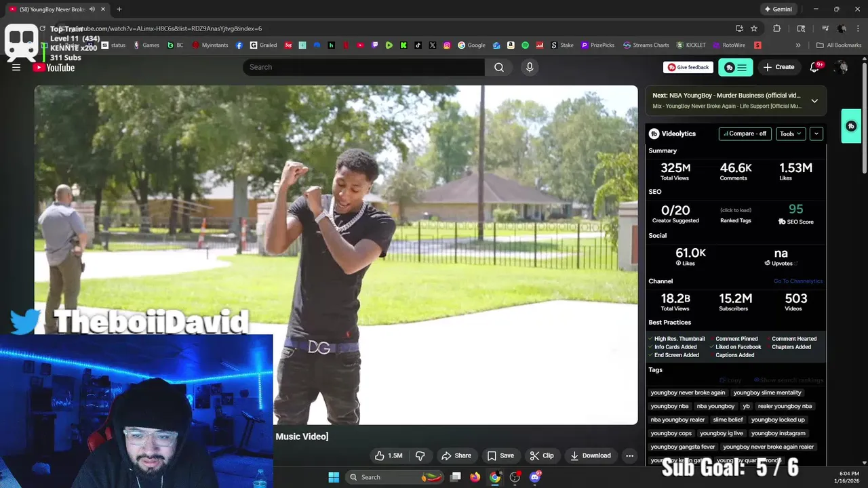
Task: Open the Twitch bookmark icon
Action: (x=375, y=45)
